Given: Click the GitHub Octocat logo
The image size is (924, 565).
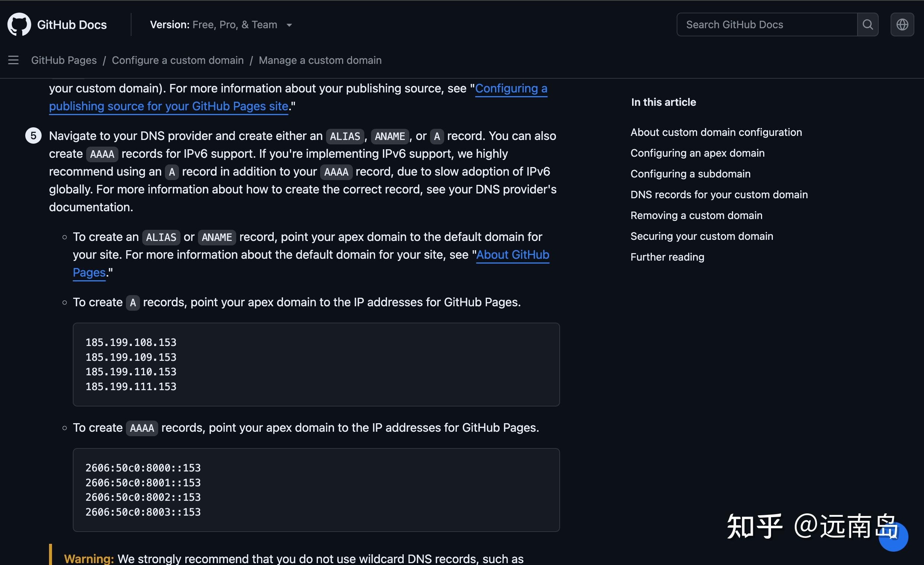Looking at the screenshot, I should tap(19, 25).
